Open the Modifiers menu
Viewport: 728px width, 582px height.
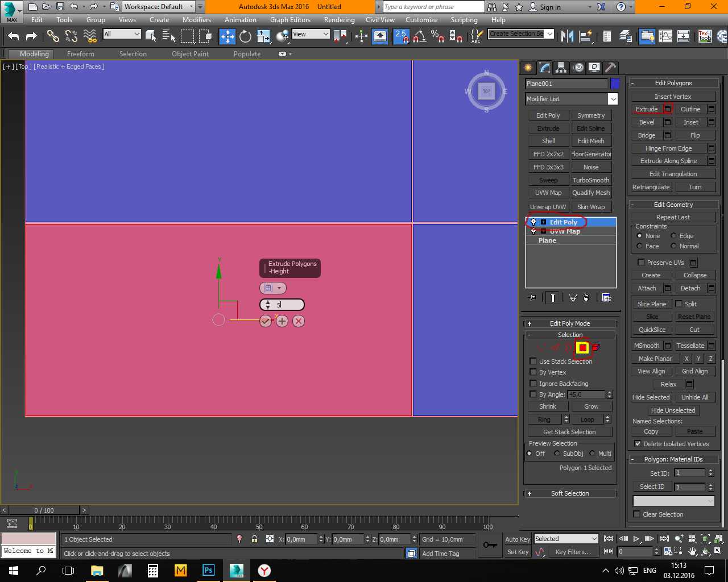tap(197, 20)
